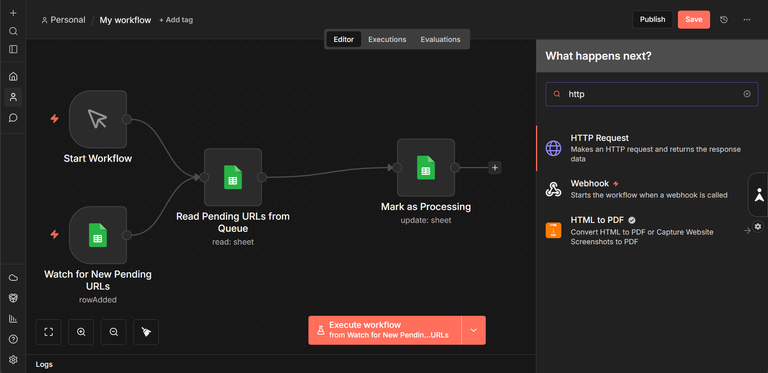This screenshot has height=373, width=768.
Task: Click the lightning bolt beside Watch for New Pending URLs
Action: pos(54,234)
